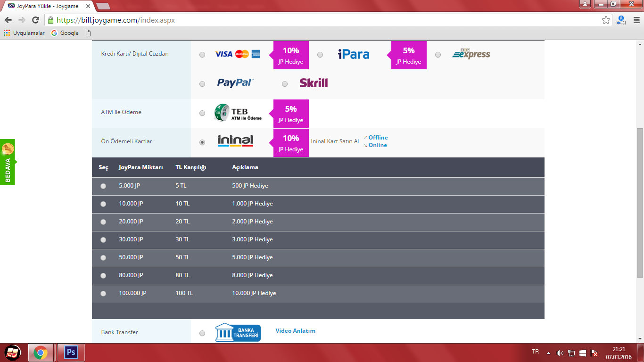Click the scrollbar down arrow

[640, 338]
